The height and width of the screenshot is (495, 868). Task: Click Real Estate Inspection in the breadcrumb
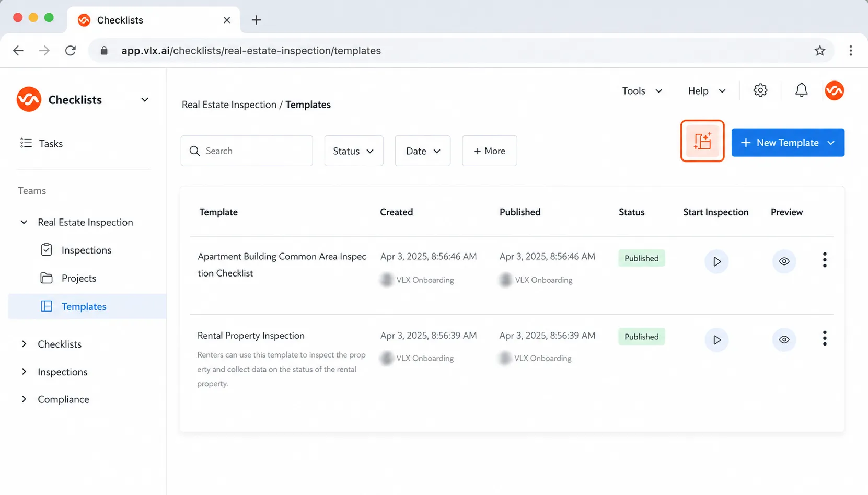tap(229, 105)
